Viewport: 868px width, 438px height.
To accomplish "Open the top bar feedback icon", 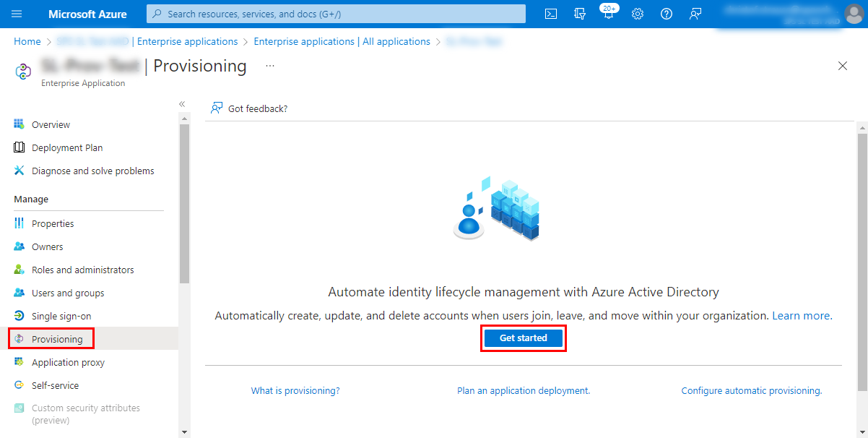I will coord(695,14).
